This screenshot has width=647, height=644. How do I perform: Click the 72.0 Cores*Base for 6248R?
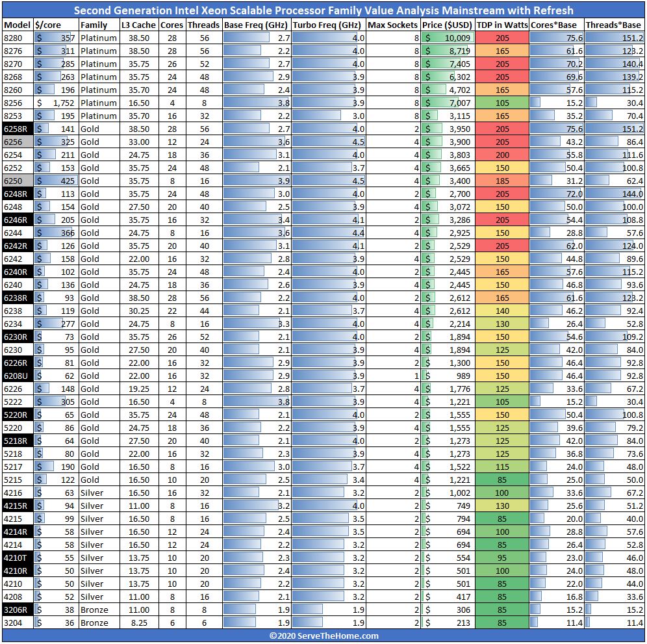(557, 194)
